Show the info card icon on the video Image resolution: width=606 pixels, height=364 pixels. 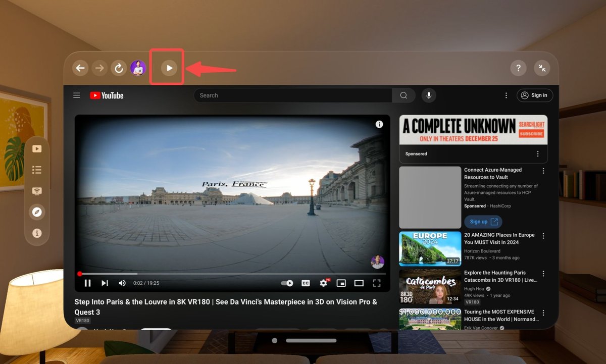(379, 125)
